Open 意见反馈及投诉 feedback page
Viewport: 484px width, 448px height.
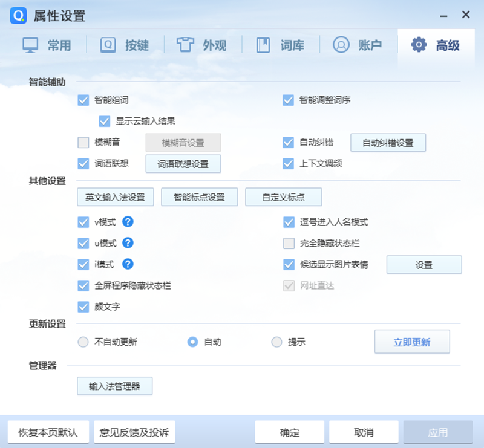coord(134,432)
